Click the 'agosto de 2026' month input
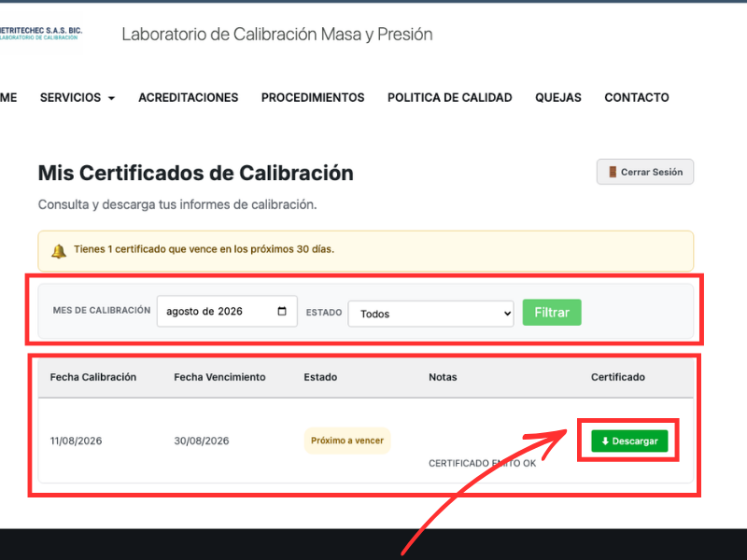 [x=227, y=311]
